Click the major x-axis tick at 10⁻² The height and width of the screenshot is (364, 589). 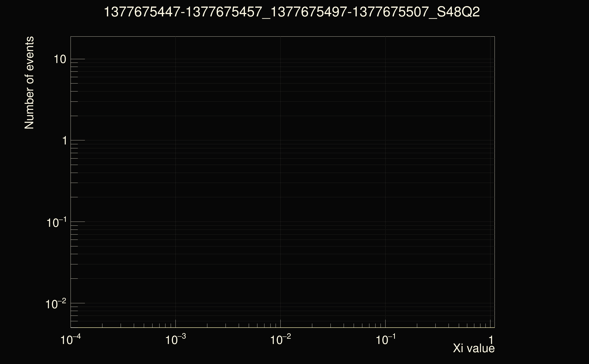pos(281,324)
